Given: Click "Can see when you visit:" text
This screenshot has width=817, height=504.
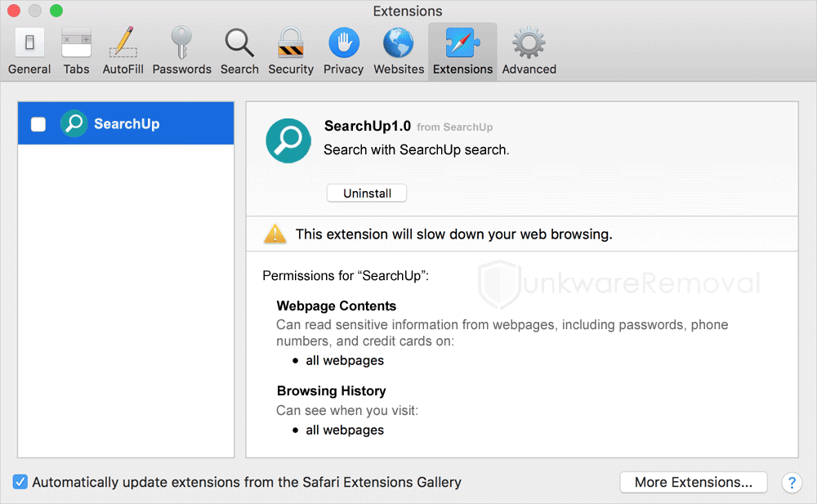Looking at the screenshot, I should tap(347, 411).
